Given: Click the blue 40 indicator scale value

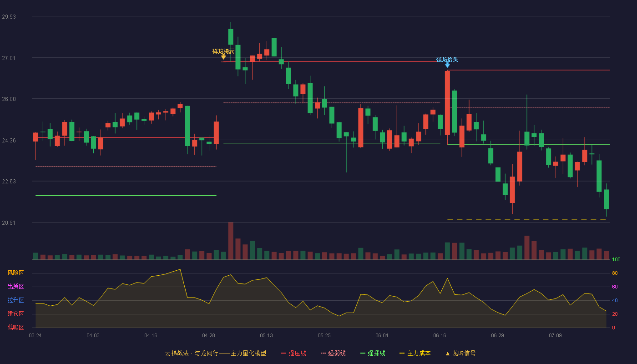Looking at the screenshot, I should pyautogui.click(x=615, y=300).
